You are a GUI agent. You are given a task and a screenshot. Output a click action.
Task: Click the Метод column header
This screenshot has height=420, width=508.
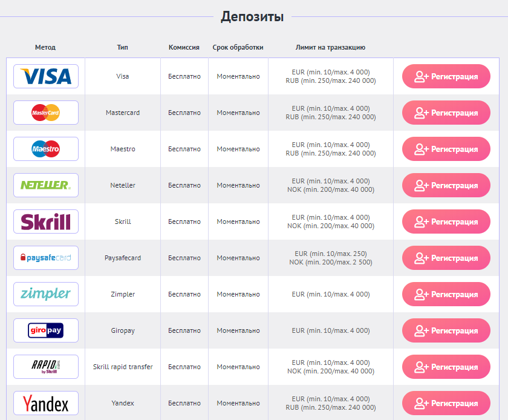(45, 47)
